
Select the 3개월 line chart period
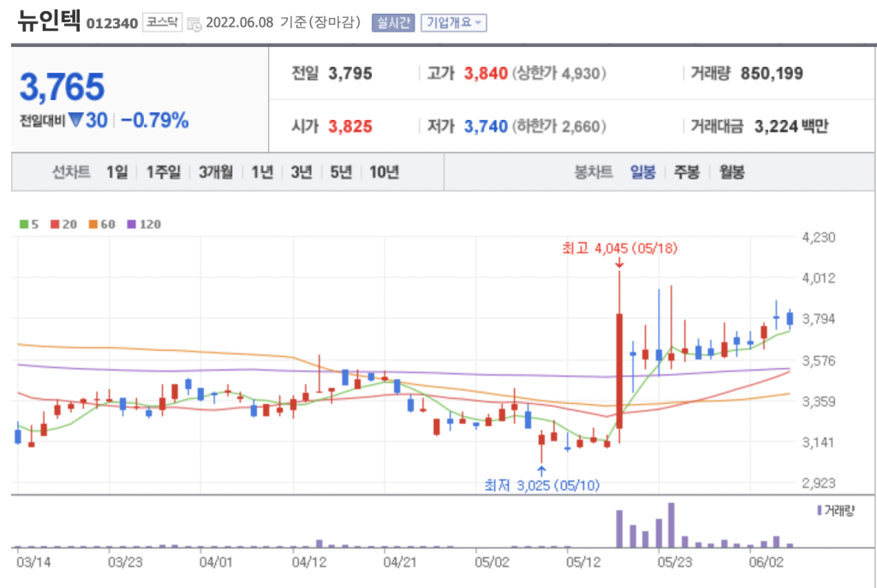[215, 172]
